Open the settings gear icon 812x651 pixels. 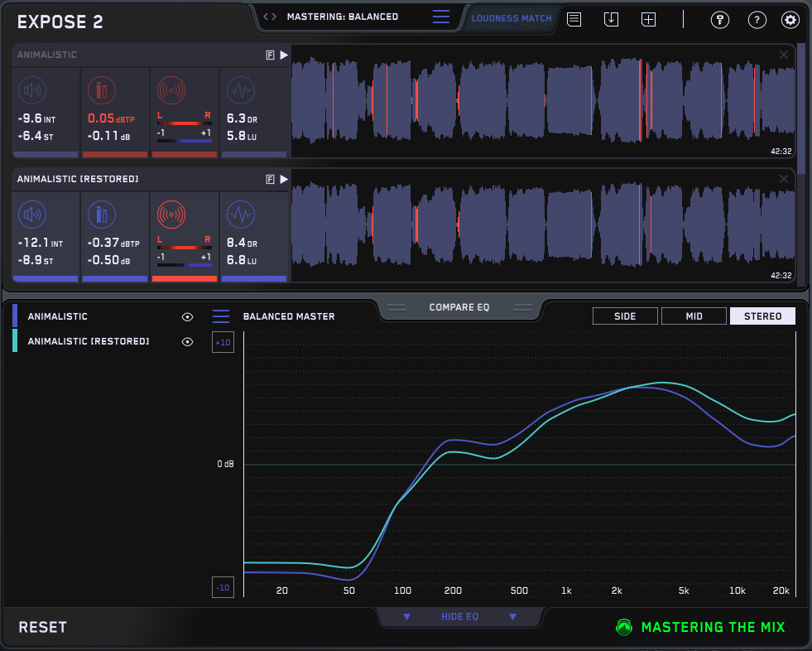pos(790,20)
